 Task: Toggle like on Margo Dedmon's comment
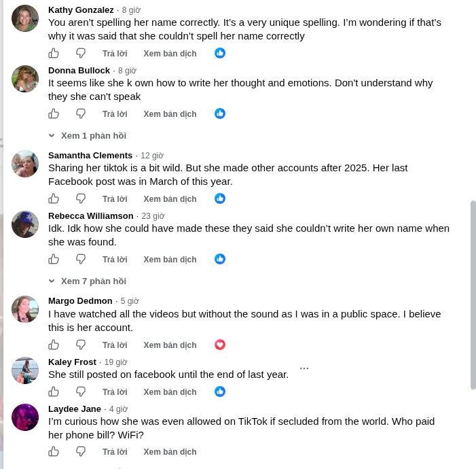54,345
